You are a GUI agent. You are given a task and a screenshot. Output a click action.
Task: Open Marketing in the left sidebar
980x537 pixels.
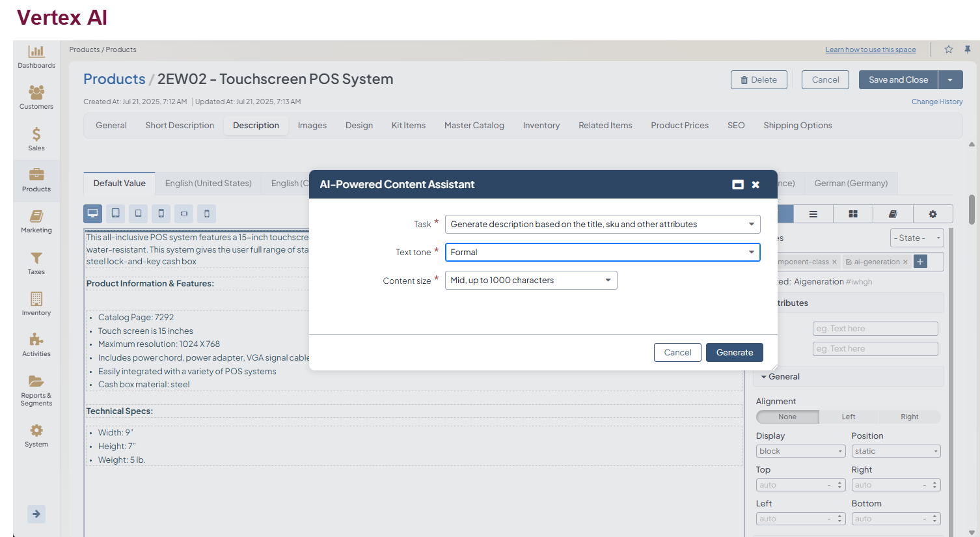click(x=36, y=221)
